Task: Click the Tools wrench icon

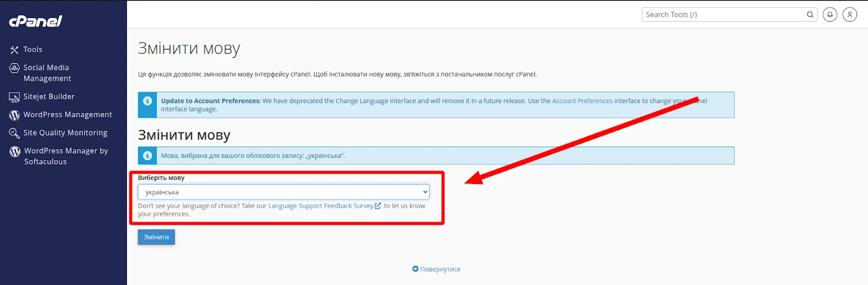Action: tap(14, 50)
